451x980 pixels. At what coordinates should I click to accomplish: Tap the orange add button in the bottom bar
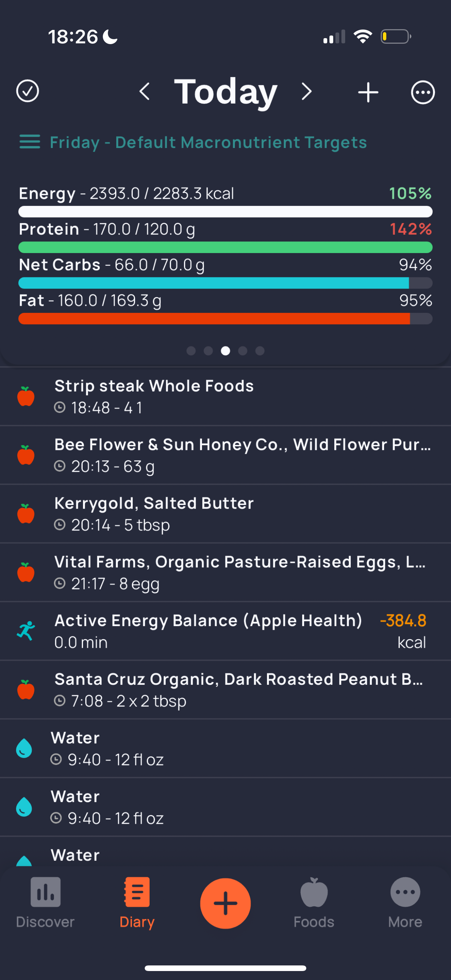225,903
